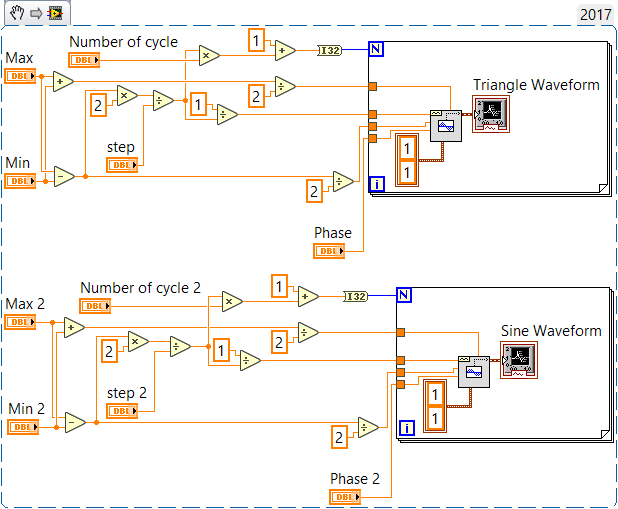Click the step 2 label text
The height and width of the screenshot is (509, 618).
tap(127, 393)
